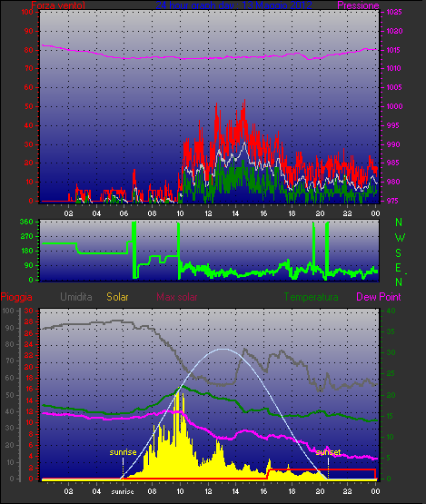Click the "1000" pressure axis value
Screen dimensions: 426x504
click(x=394, y=106)
